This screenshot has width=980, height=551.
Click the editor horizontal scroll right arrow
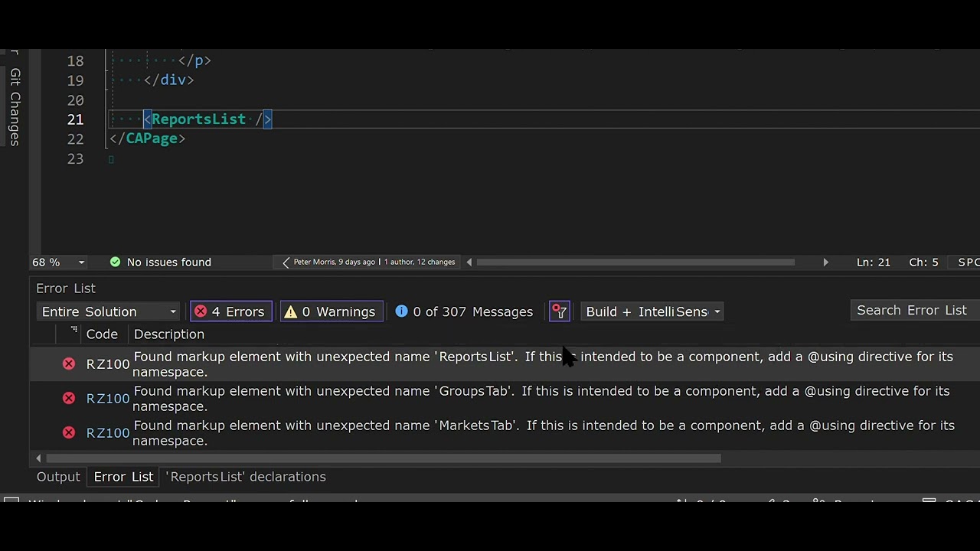(x=825, y=262)
